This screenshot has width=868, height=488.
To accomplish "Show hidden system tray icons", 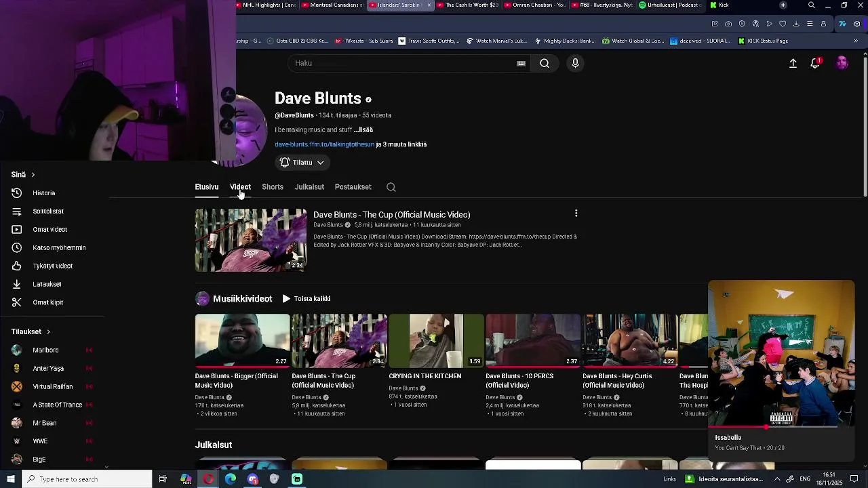I will [x=777, y=479].
